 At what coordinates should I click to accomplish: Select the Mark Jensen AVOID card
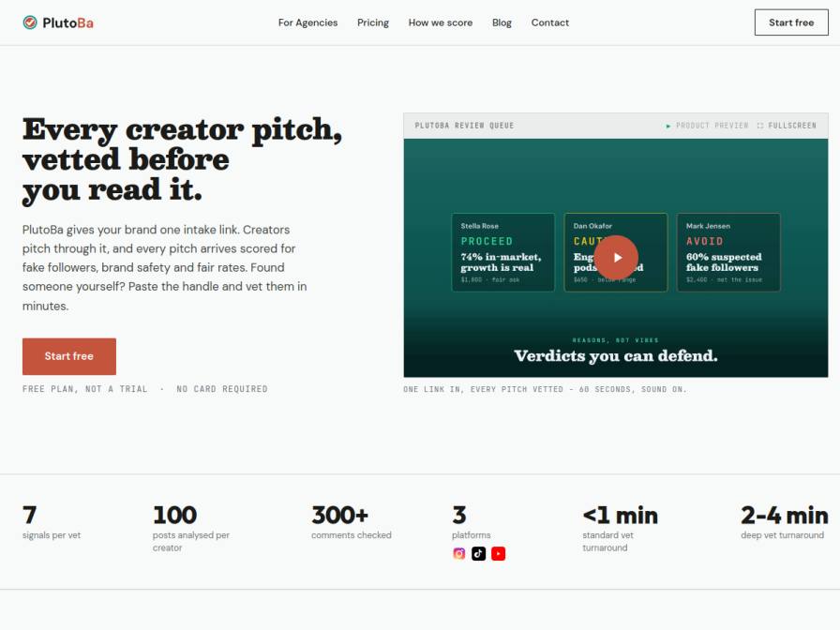coord(728,252)
